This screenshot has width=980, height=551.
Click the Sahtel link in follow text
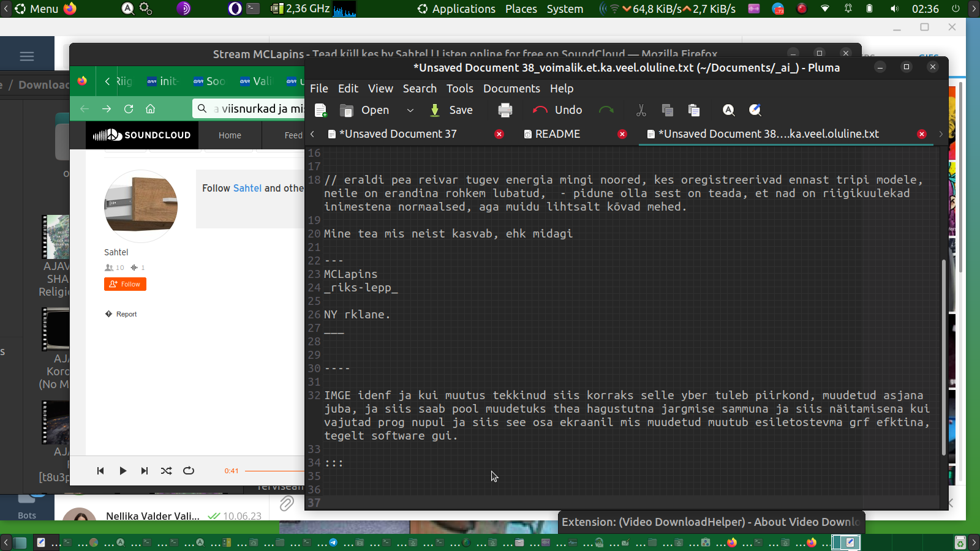(247, 188)
